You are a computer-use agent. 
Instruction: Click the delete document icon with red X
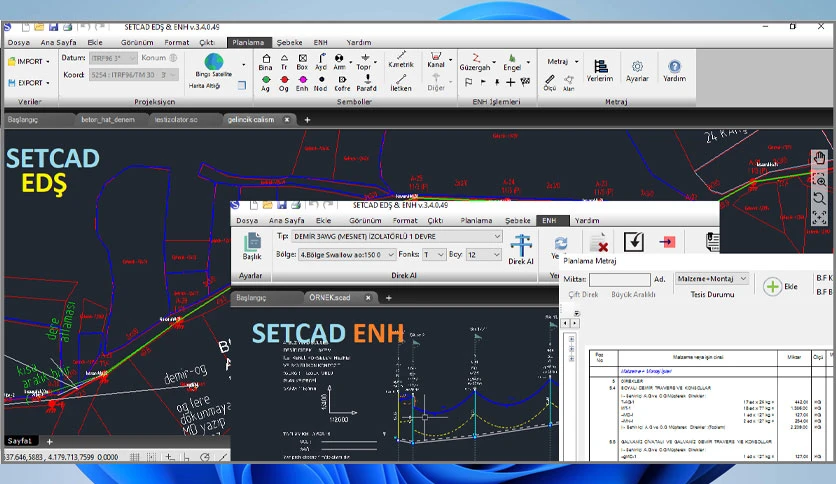599,243
